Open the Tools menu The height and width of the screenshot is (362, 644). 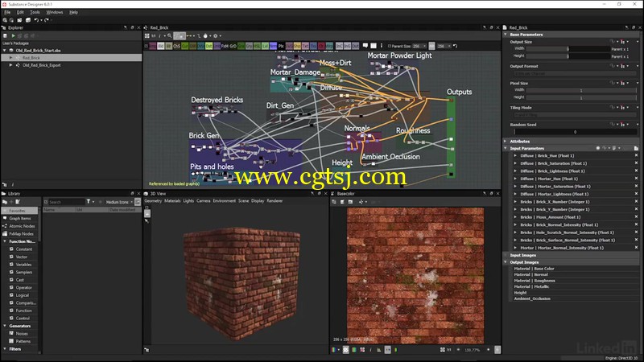coord(35,12)
